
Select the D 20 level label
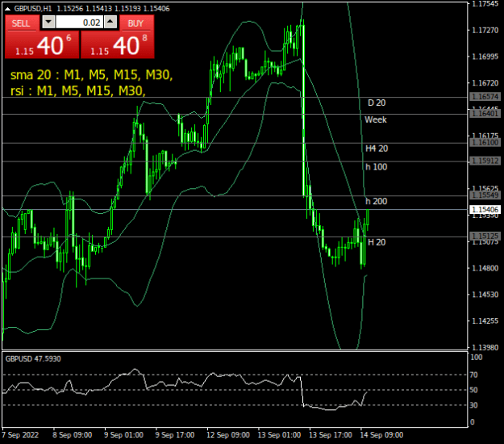(x=377, y=103)
